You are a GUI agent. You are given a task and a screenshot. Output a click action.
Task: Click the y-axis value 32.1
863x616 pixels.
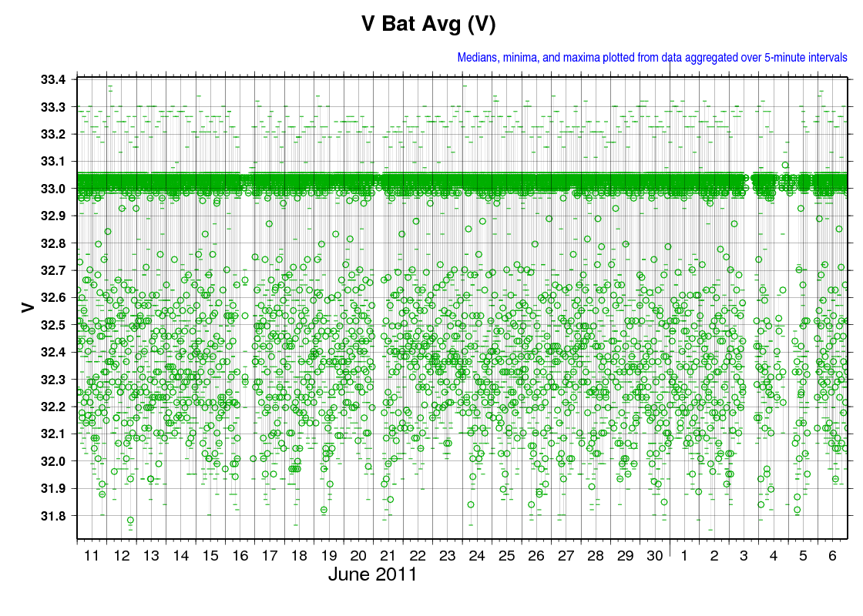click(x=53, y=434)
